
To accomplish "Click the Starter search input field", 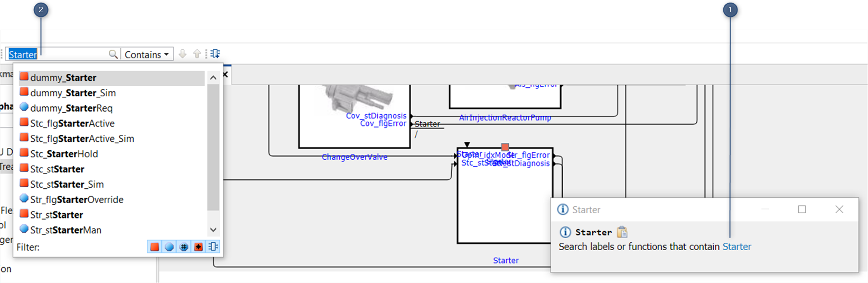I will click(x=58, y=54).
